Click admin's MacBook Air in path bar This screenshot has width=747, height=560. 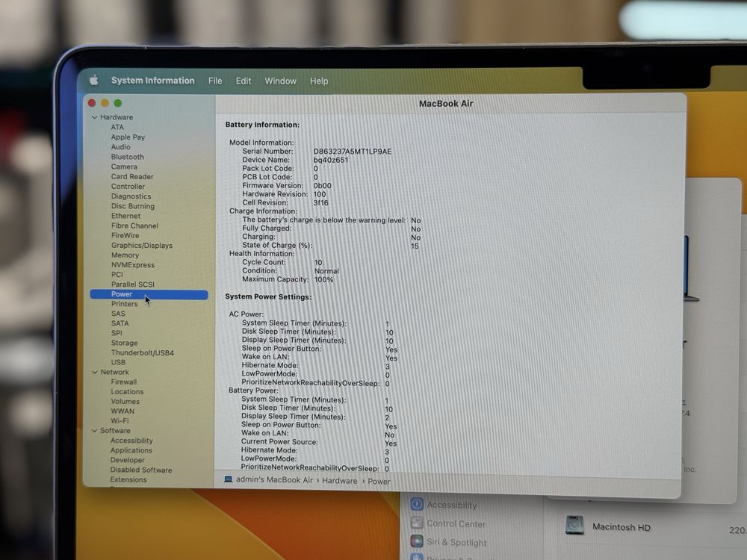coord(274,480)
